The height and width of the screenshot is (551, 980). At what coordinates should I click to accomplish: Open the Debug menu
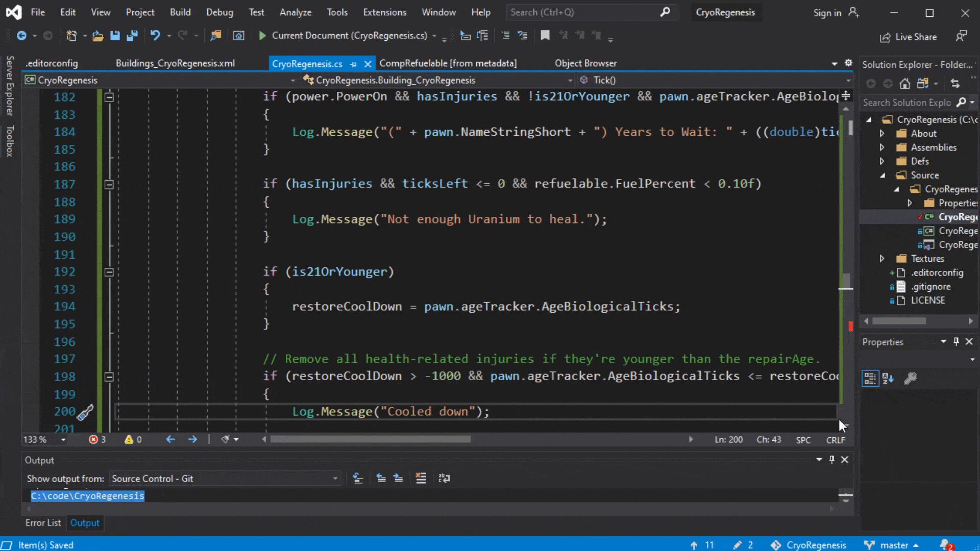pyautogui.click(x=219, y=12)
